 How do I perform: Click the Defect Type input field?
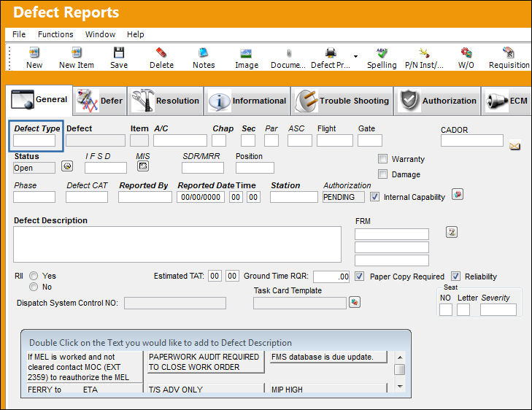[34, 140]
